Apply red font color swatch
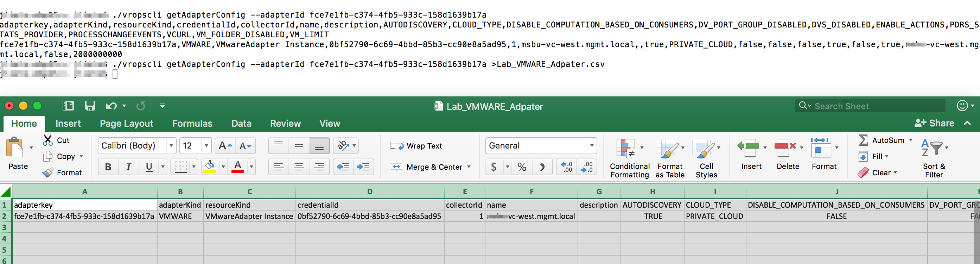Screen dimensions: 980x264 point(238,167)
